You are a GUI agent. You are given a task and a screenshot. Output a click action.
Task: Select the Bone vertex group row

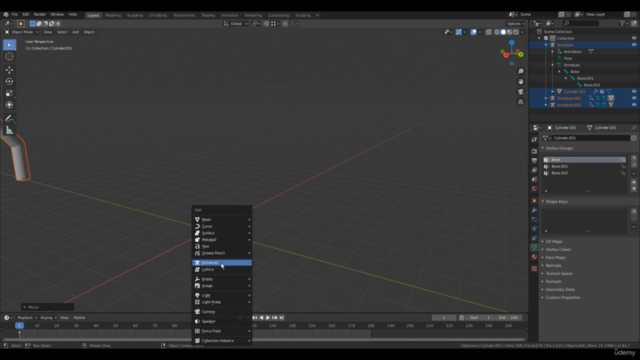584,160
